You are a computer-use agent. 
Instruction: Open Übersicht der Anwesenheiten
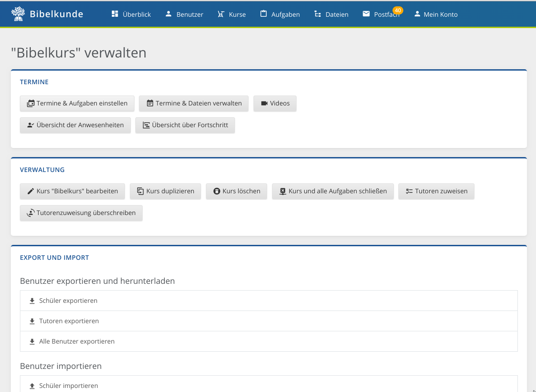pyautogui.click(x=75, y=125)
